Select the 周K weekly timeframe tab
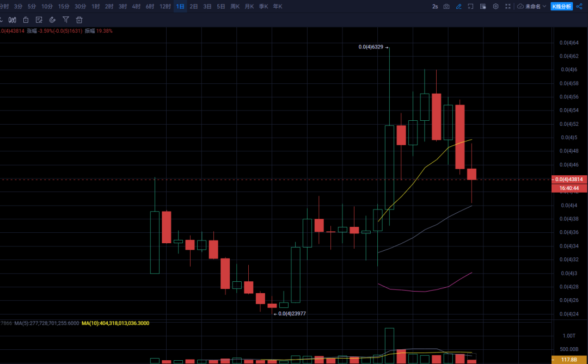588x364 pixels. 235,7
